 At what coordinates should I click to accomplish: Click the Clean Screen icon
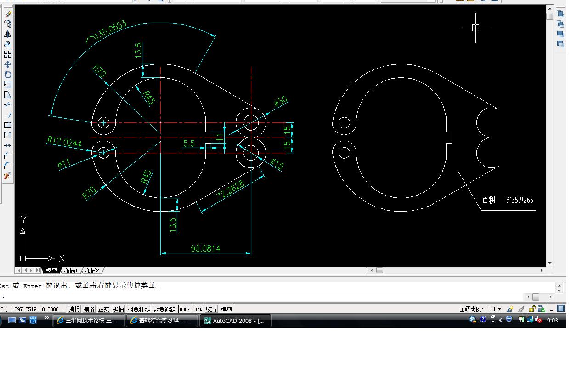(561, 309)
